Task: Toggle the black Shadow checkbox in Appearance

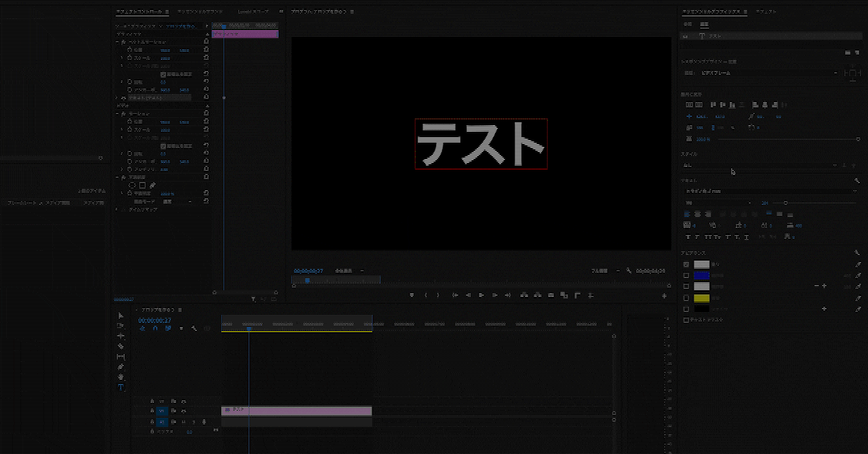Action: (686, 309)
